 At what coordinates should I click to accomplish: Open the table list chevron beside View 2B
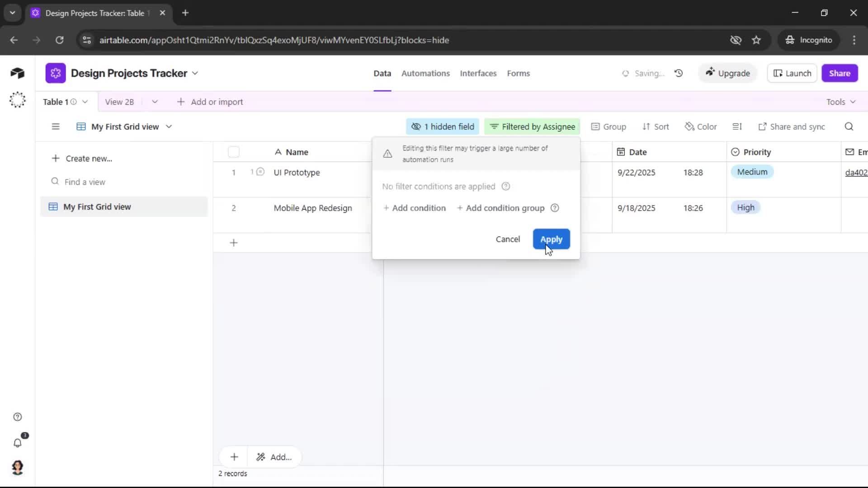coord(155,102)
